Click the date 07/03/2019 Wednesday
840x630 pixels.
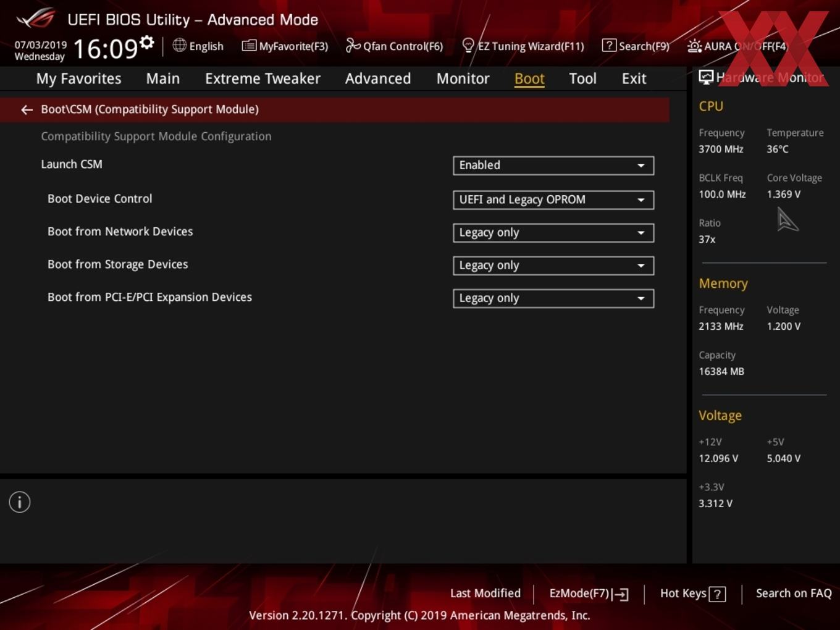click(40, 51)
